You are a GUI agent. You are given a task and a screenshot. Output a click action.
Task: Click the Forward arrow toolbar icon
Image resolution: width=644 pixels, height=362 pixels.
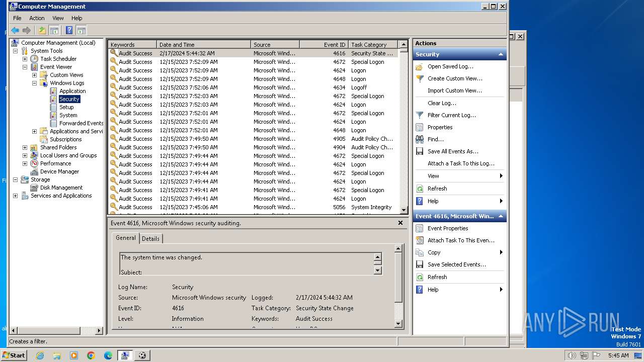(27, 30)
